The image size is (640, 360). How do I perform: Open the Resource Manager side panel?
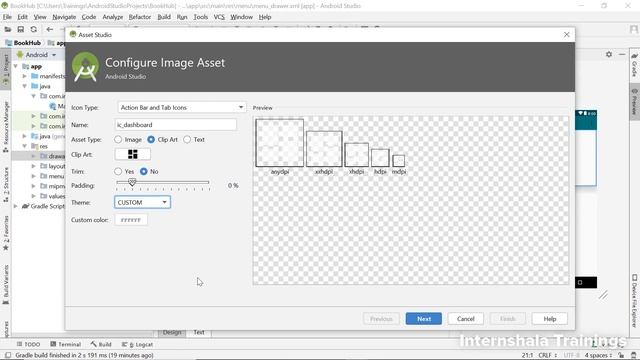(x=6, y=127)
